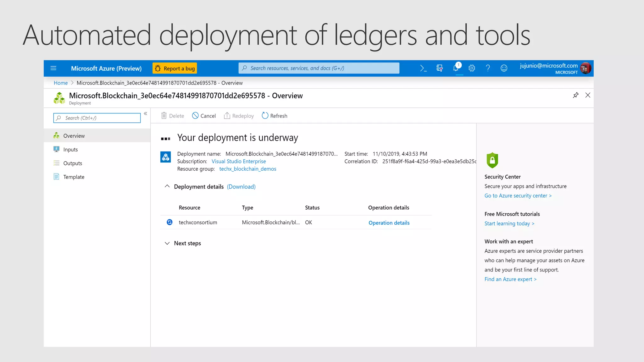Click the blockchain deployment resource icon
Image resolution: width=644 pixels, height=362 pixels.
pos(166,157)
